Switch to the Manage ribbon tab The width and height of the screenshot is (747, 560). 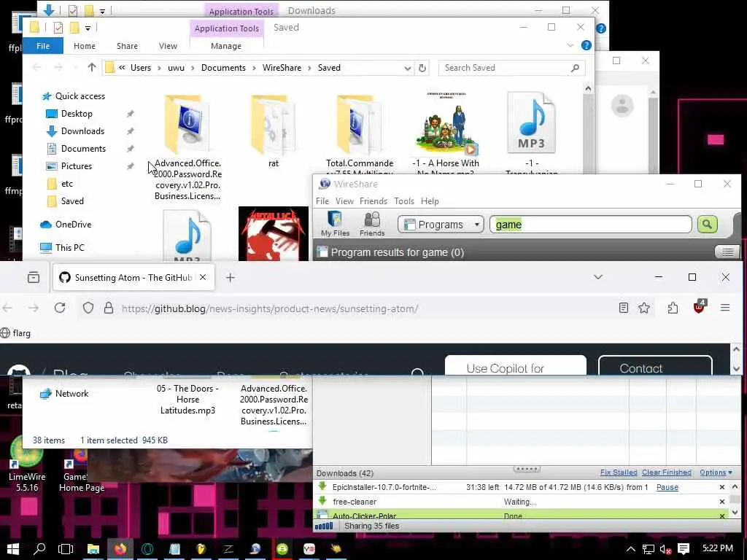click(226, 46)
